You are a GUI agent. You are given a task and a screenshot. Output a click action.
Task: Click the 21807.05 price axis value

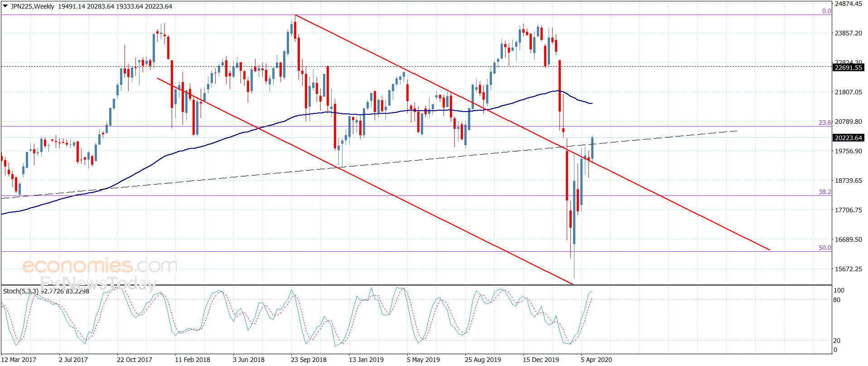849,92
